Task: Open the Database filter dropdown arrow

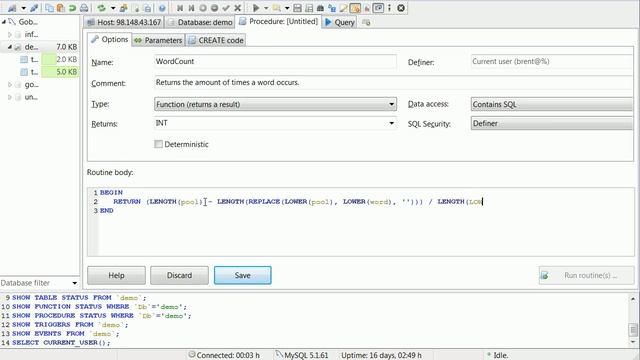Action: pos(74,283)
